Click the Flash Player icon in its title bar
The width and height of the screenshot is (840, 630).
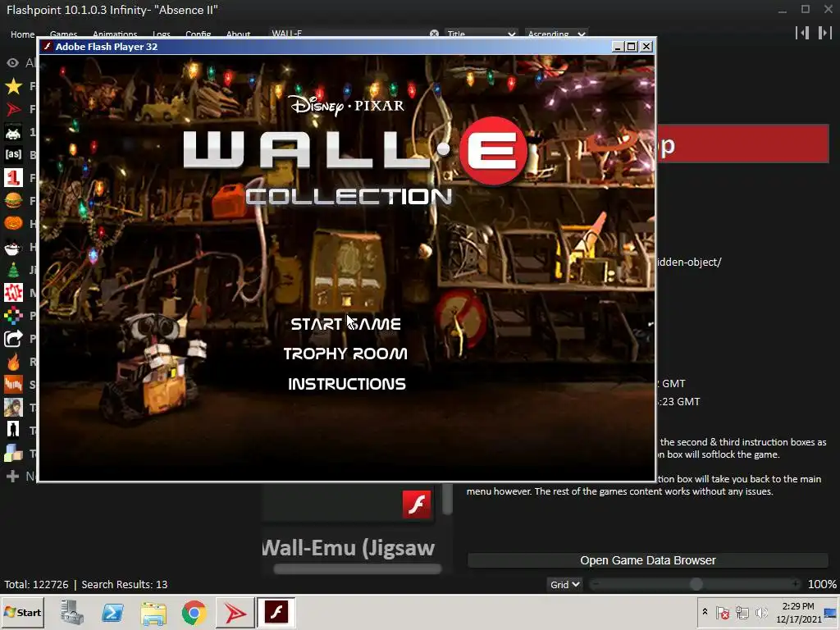pyautogui.click(x=48, y=47)
